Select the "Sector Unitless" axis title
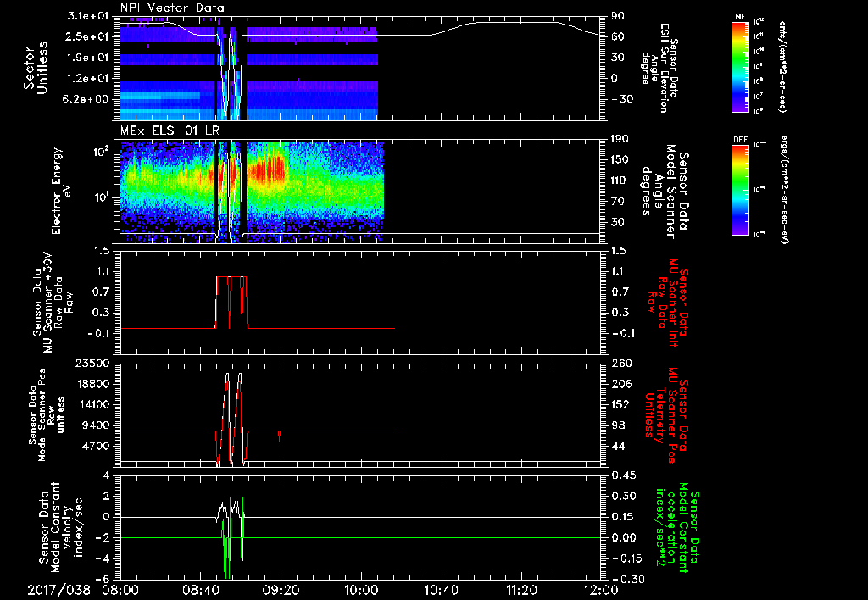The width and height of the screenshot is (868, 600). [x=36, y=68]
